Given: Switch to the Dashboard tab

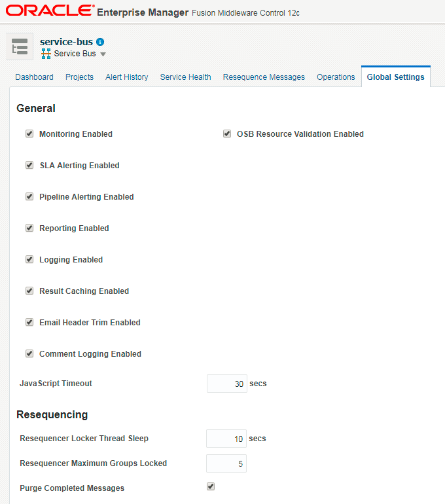Looking at the screenshot, I should pyautogui.click(x=35, y=77).
